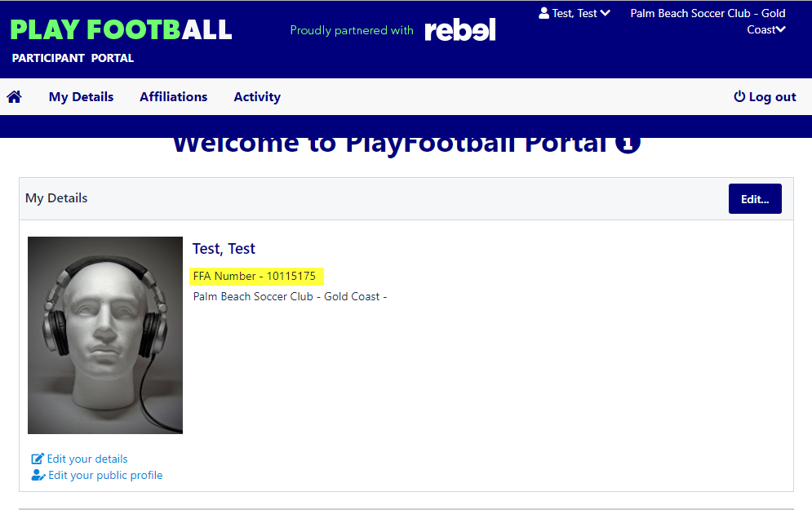812x510 pixels.
Task: Click PARTICIPANT PORTAL subtitle
Action: tap(73, 58)
